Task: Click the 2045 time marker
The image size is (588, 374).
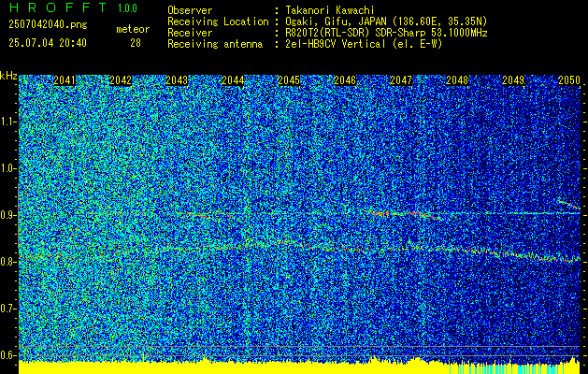Action: pos(289,80)
